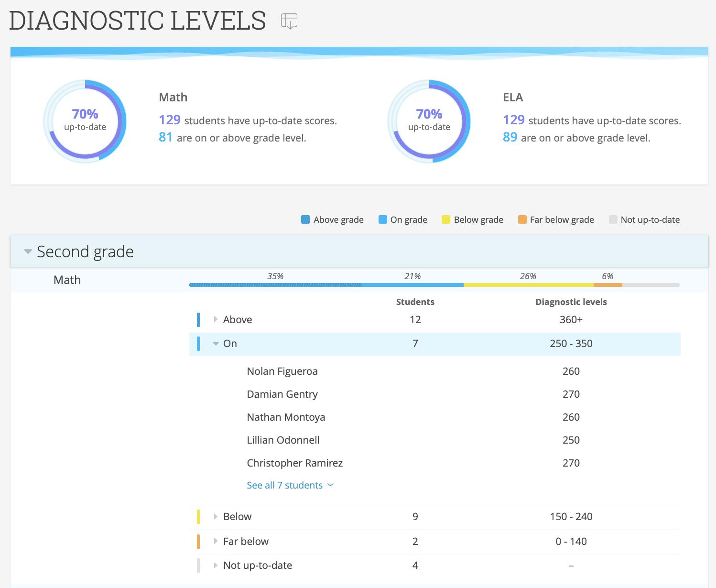Click the Below grade yellow legend swatch

(446, 219)
